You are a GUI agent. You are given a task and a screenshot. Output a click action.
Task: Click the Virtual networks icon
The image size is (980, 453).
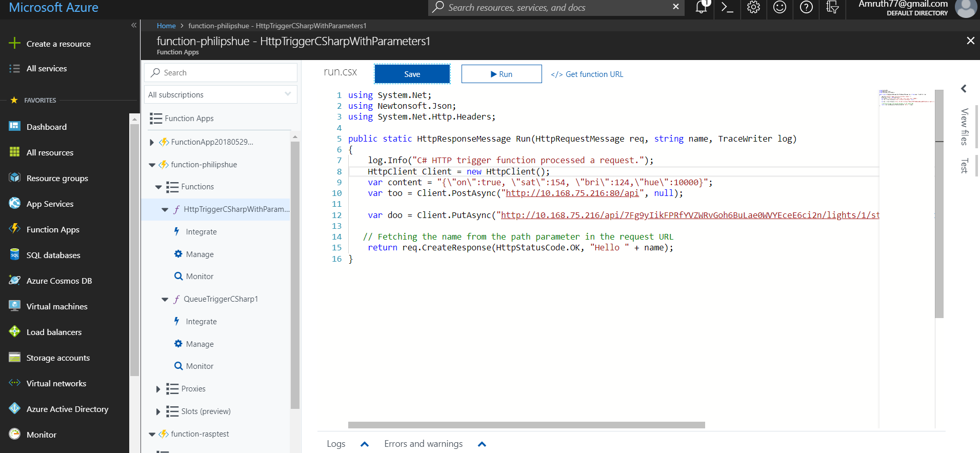click(x=14, y=383)
